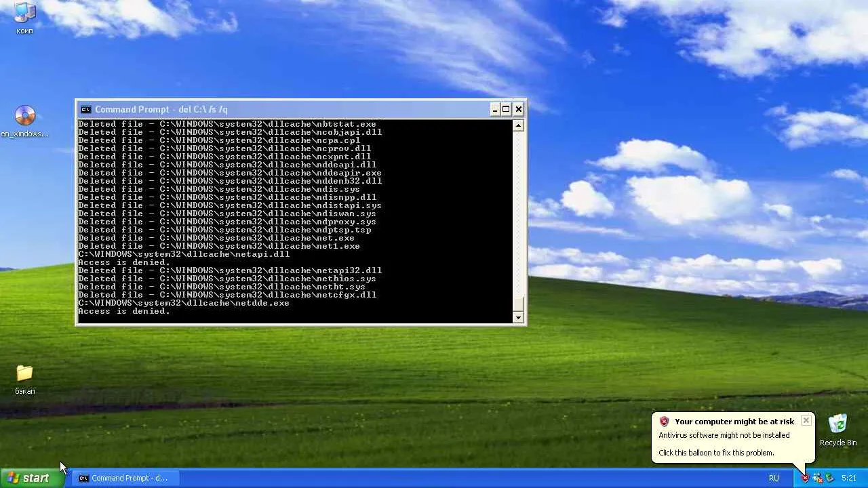Select the en_windows disc image icon on desktop

(24, 121)
